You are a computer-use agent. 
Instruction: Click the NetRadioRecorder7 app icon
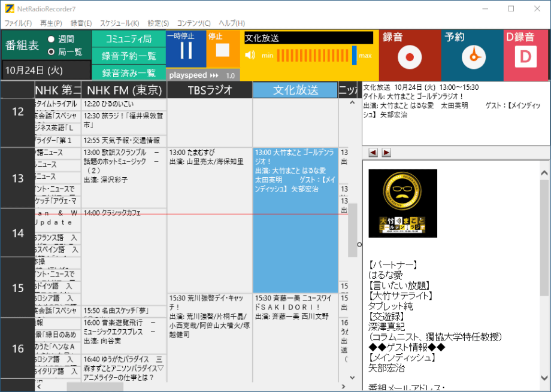10,8
